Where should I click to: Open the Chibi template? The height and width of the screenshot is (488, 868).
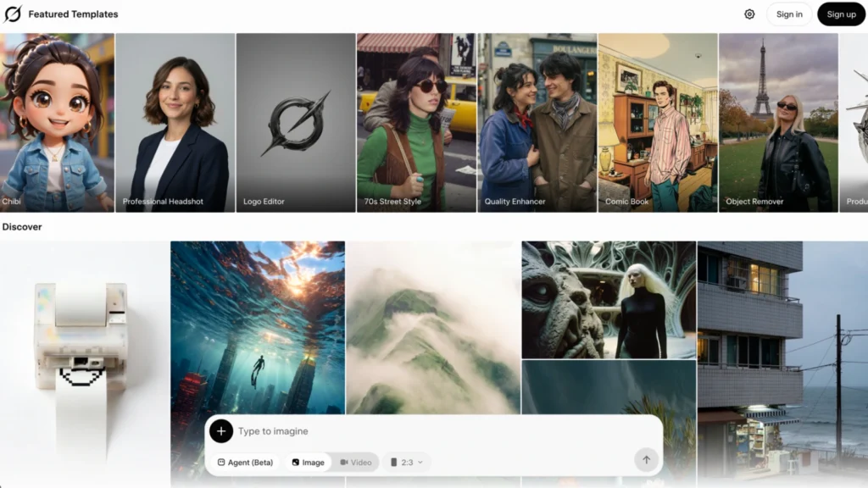(57, 123)
